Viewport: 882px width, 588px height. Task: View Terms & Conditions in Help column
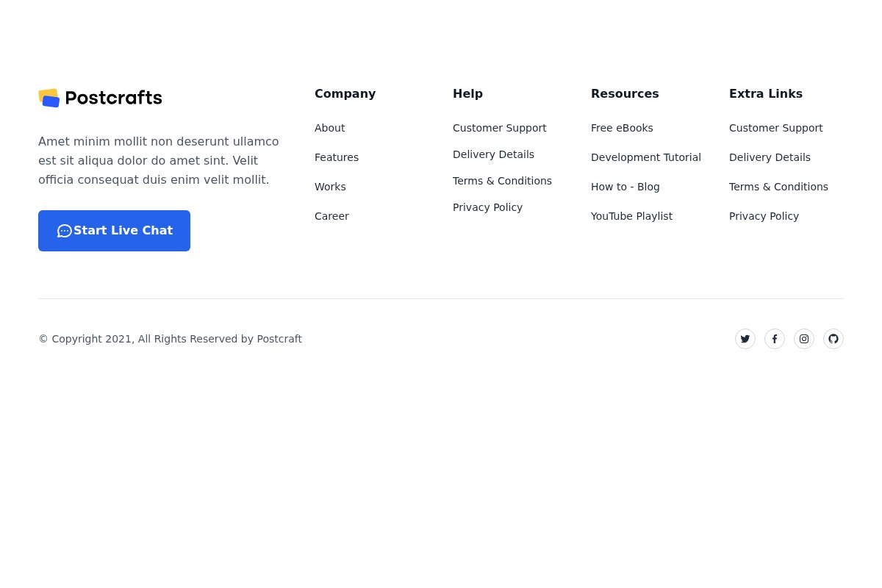pyautogui.click(x=502, y=181)
